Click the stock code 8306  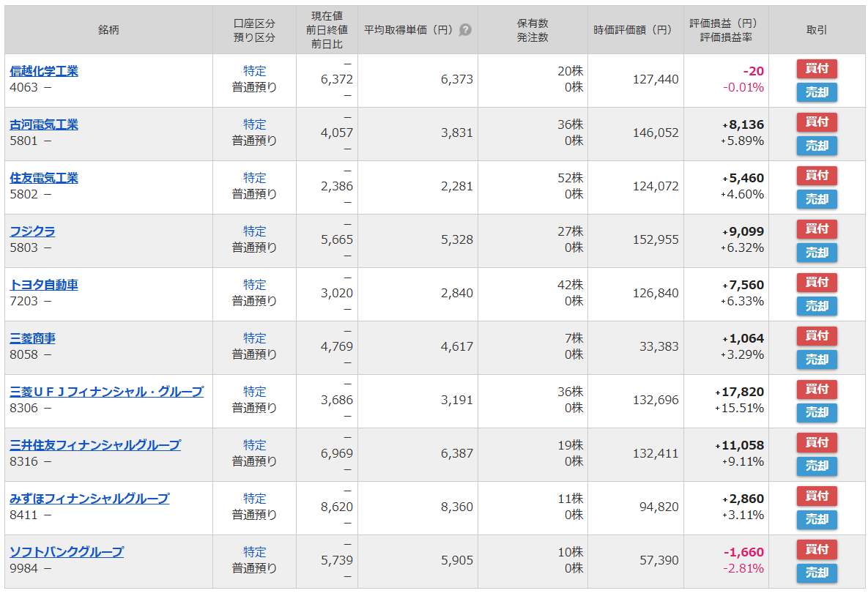click(x=23, y=408)
